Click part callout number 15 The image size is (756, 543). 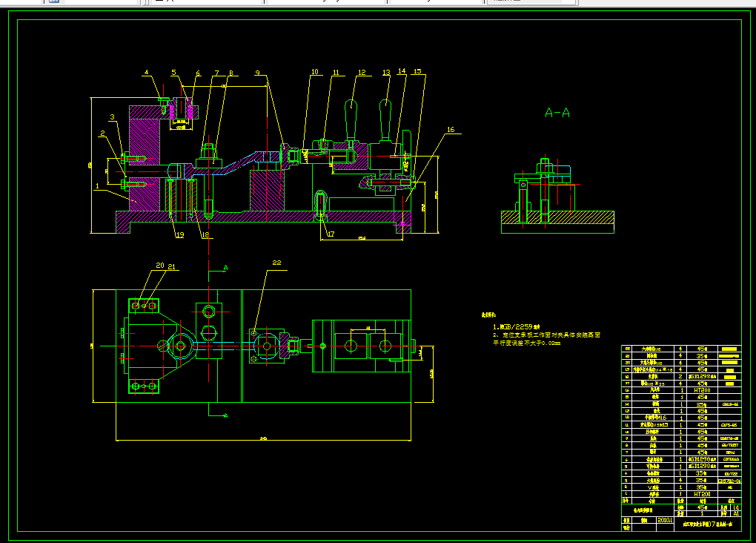[x=417, y=72]
